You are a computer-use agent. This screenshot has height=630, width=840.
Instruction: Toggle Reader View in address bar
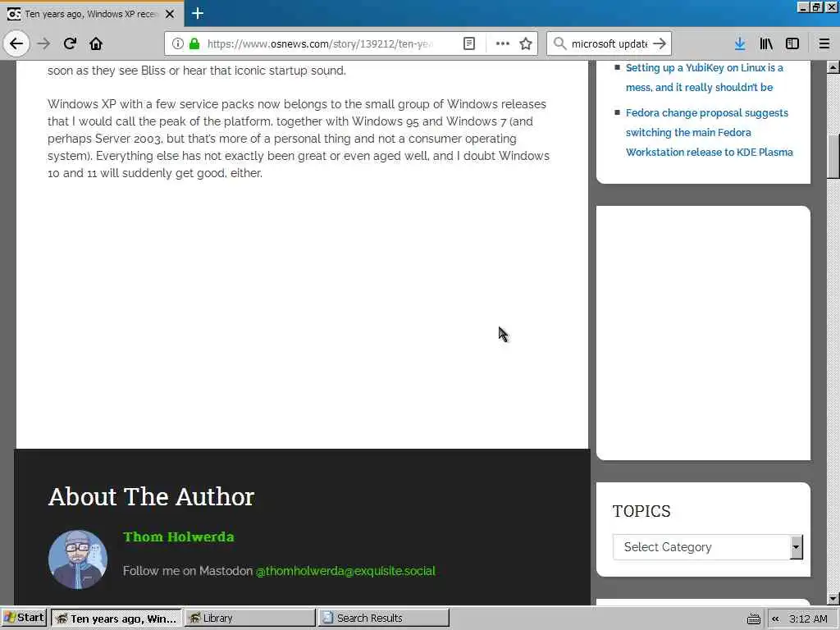469,43
